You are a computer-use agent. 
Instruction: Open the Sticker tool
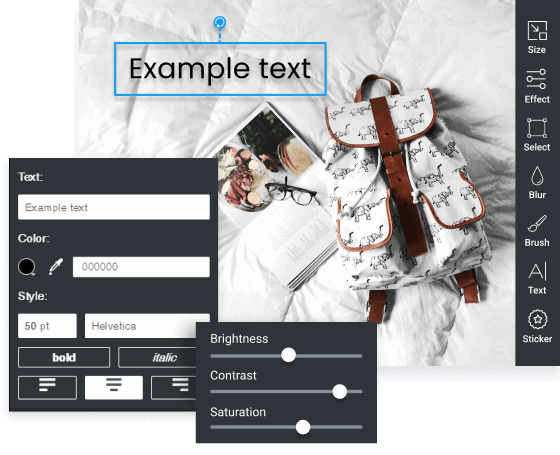(x=537, y=326)
